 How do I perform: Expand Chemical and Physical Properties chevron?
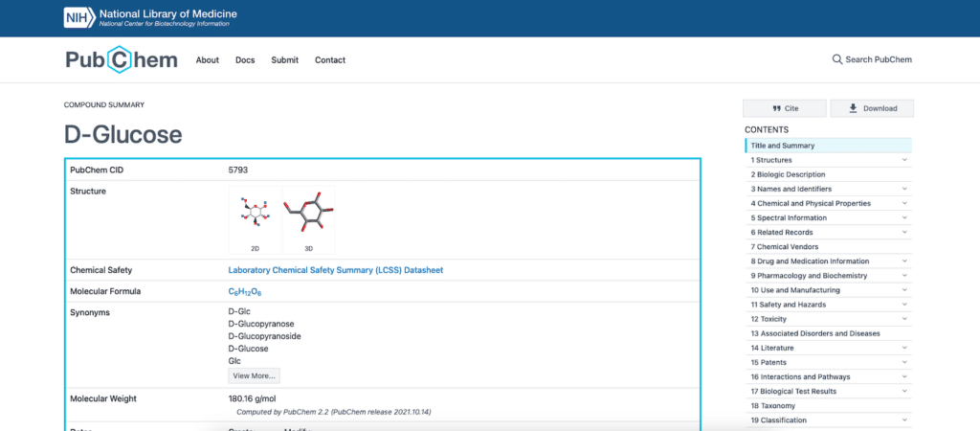(904, 203)
